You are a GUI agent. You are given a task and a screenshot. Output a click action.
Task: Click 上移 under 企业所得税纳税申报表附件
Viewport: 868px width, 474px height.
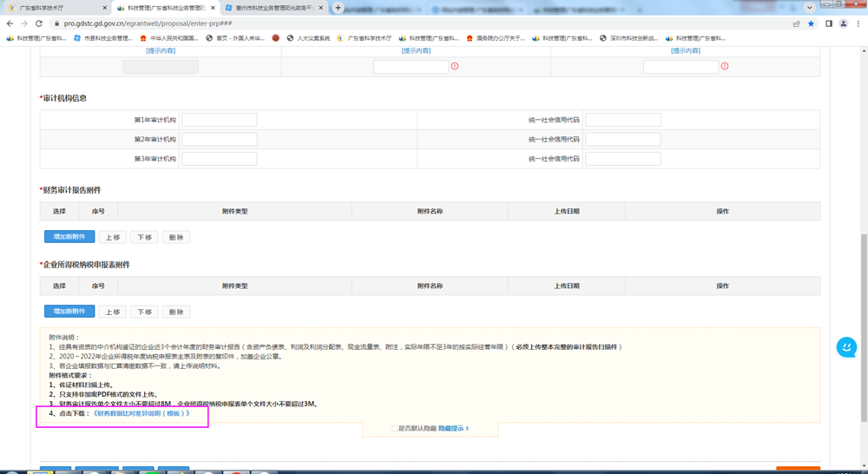pyautogui.click(x=112, y=312)
